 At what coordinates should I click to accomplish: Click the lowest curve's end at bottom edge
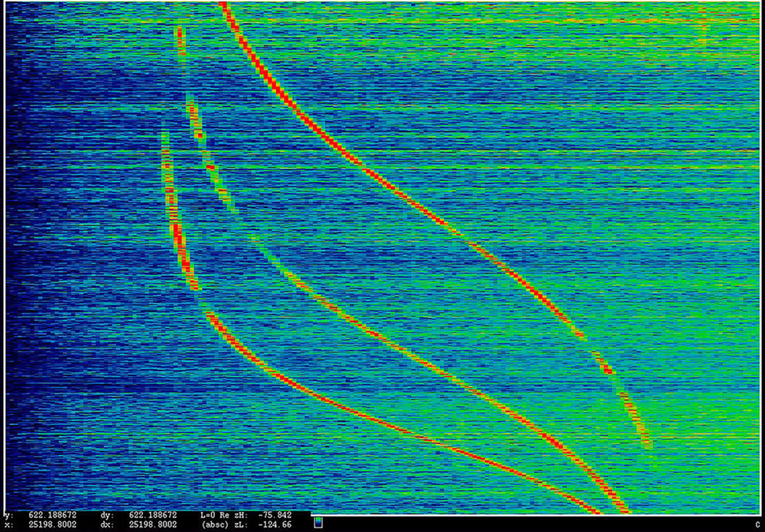[x=595, y=510]
